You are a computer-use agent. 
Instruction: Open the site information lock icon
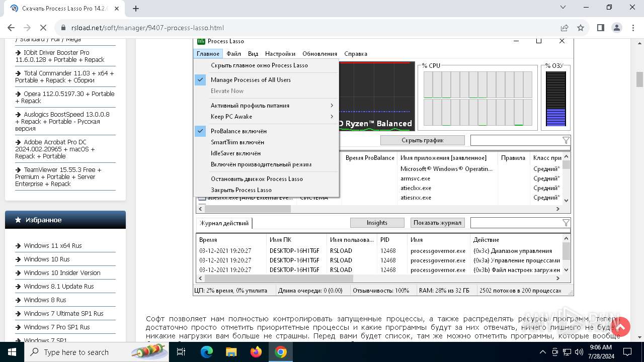coord(63,28)
